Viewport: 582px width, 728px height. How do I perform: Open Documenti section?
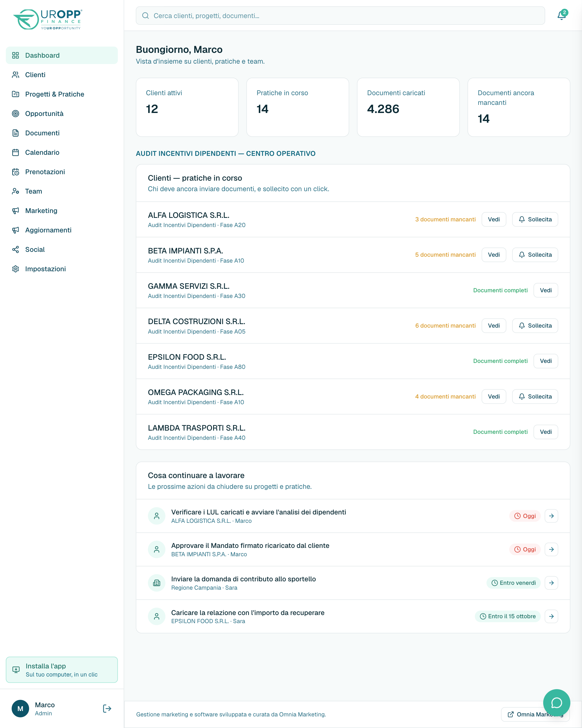pyautogui.click(x=62, y=133)
